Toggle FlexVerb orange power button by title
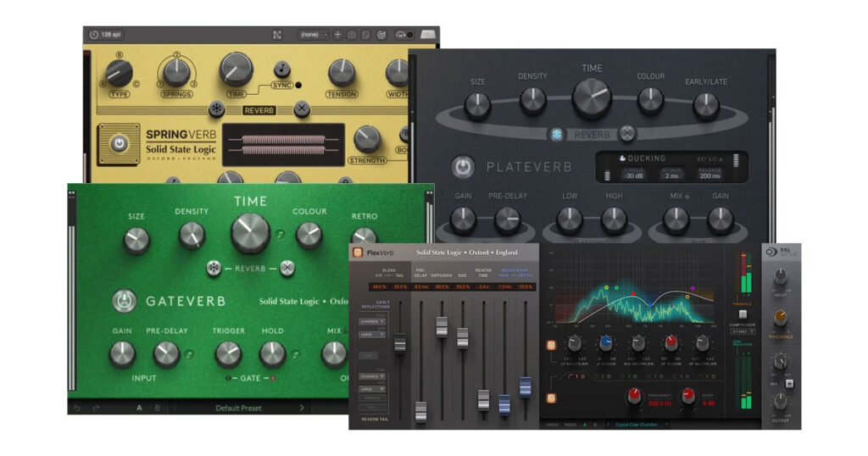 [358, 253]
